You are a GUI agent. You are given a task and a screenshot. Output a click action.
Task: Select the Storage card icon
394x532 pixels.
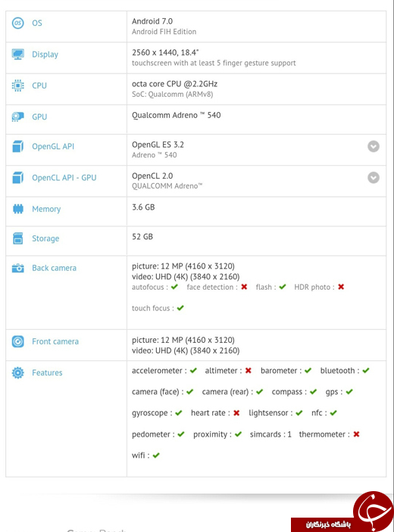coord(17,238)
